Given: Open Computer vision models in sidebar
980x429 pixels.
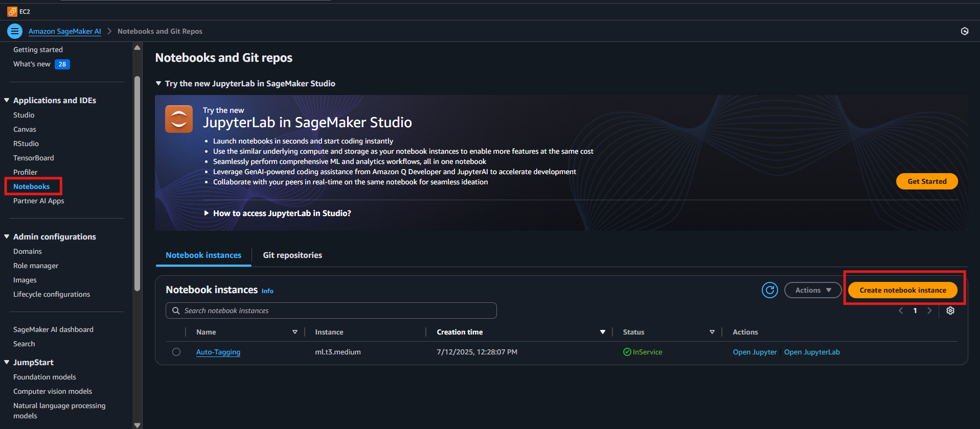Looking at the screenshot, I should tap(53, 391).
